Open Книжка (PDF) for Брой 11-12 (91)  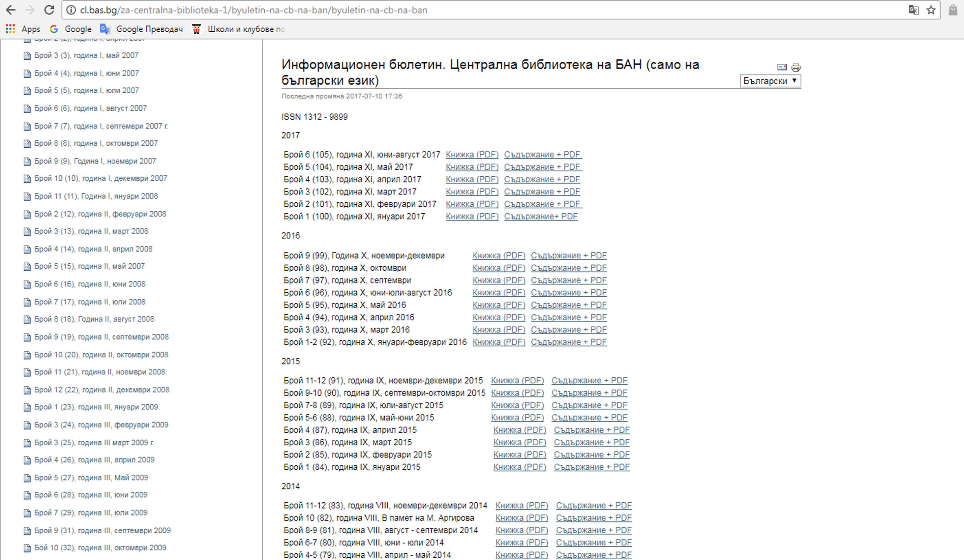coord(518,381)
